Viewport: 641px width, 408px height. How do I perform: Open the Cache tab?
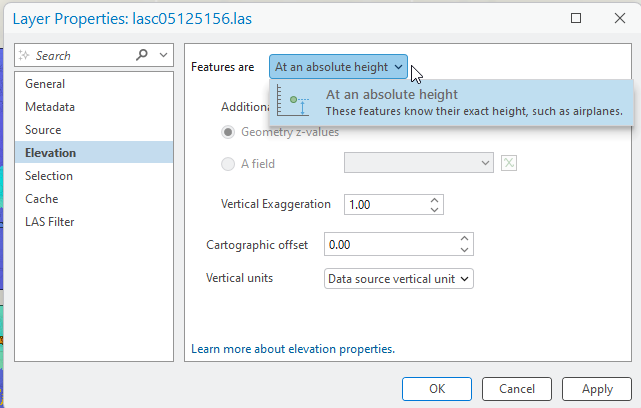click(x=94, y=198)
